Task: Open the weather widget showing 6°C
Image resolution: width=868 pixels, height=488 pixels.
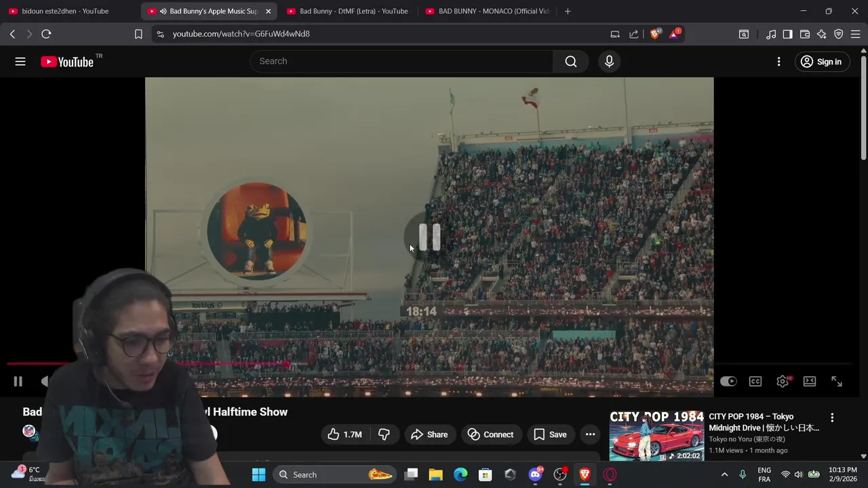Action: pos(26,474)
